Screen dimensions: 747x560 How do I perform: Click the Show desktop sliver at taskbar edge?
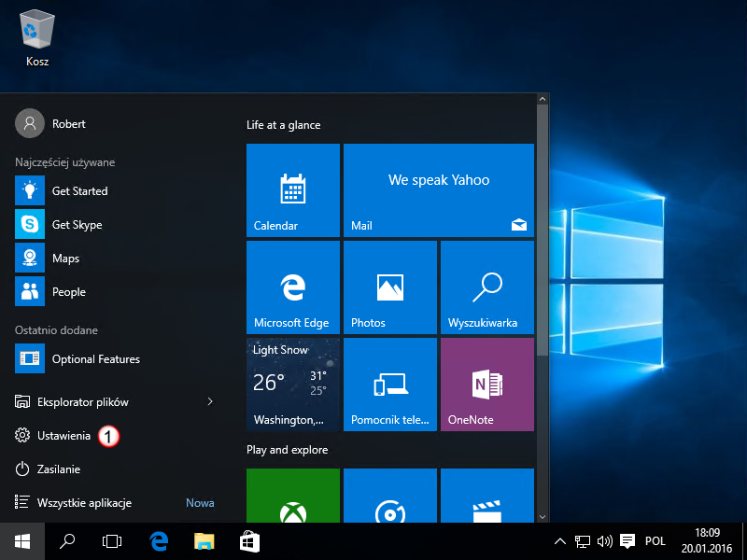click(x=744, y=541)
